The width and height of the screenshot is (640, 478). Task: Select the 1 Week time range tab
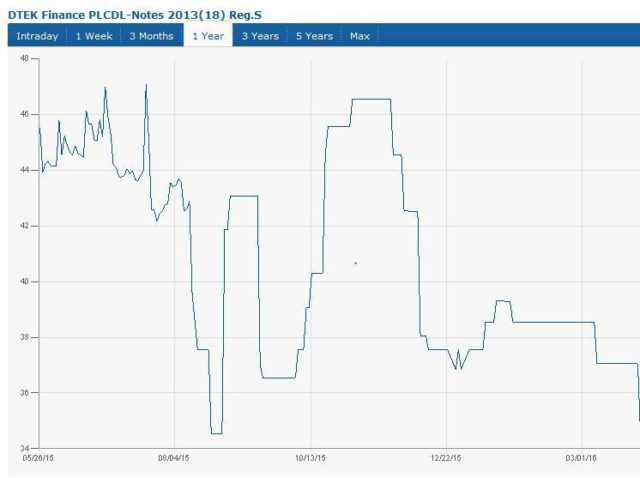(x=94, y=36)
